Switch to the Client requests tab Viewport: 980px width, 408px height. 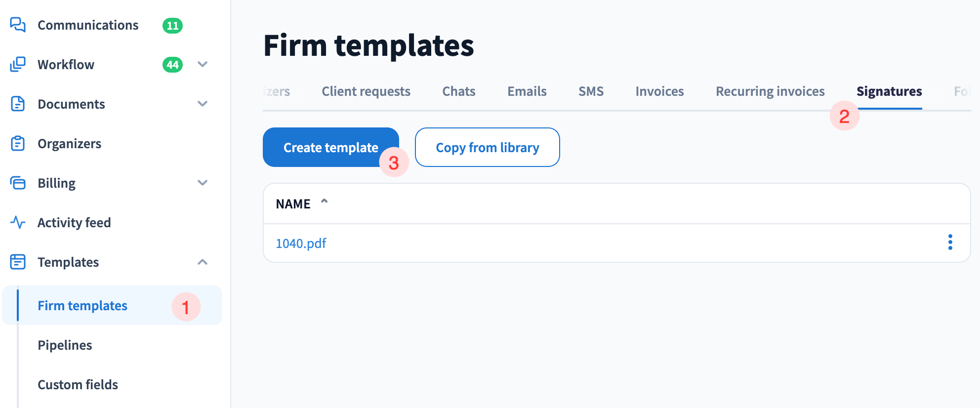click(x=366, y=91)
